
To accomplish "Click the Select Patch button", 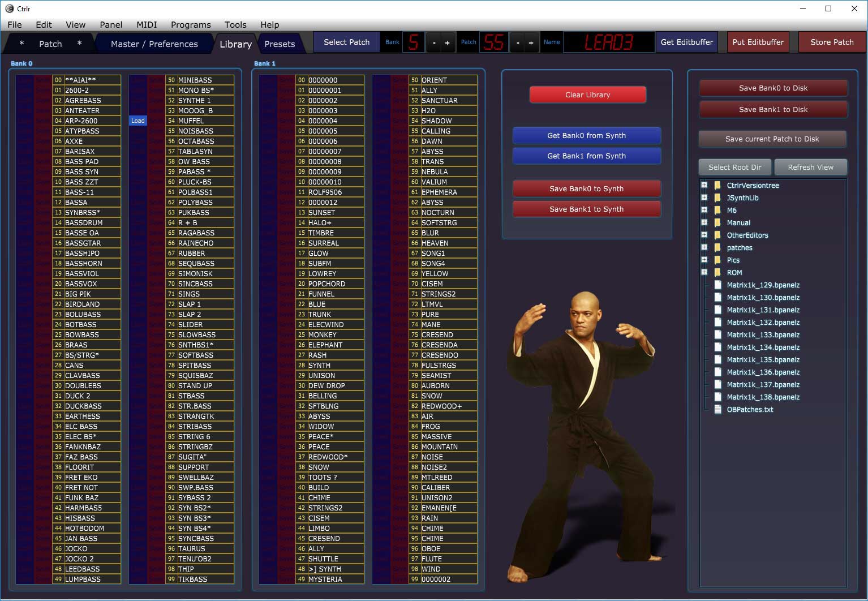I will (x=346, y=42).
